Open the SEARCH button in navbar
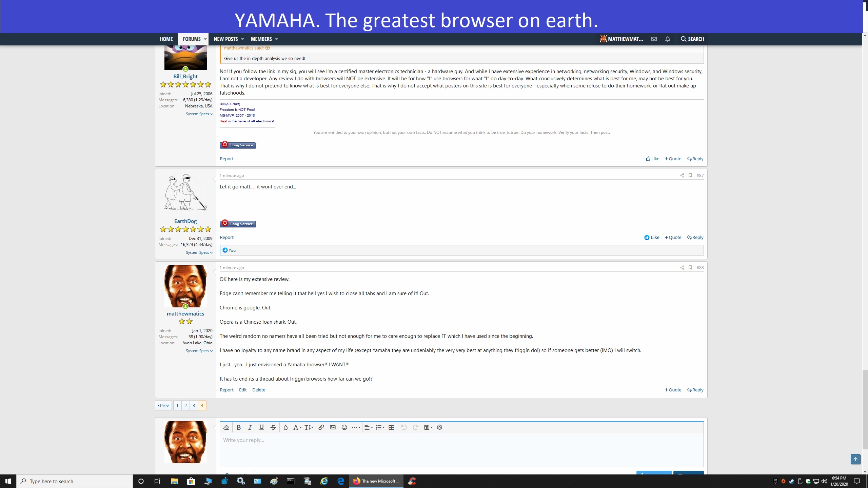The image size is (868, 488). click(x=692, y=39)
